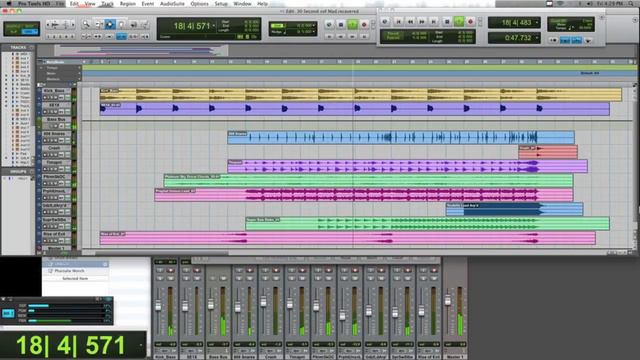Click Play in the edit window transport
Image resolution: width=640 pixels, height=360 pixels.
click(352, 25)
